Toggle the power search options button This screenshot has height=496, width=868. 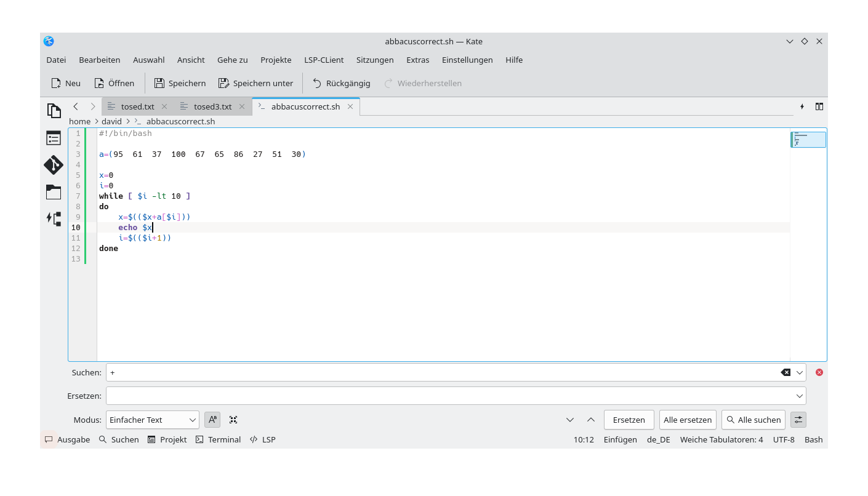click(x=798, y=420)
